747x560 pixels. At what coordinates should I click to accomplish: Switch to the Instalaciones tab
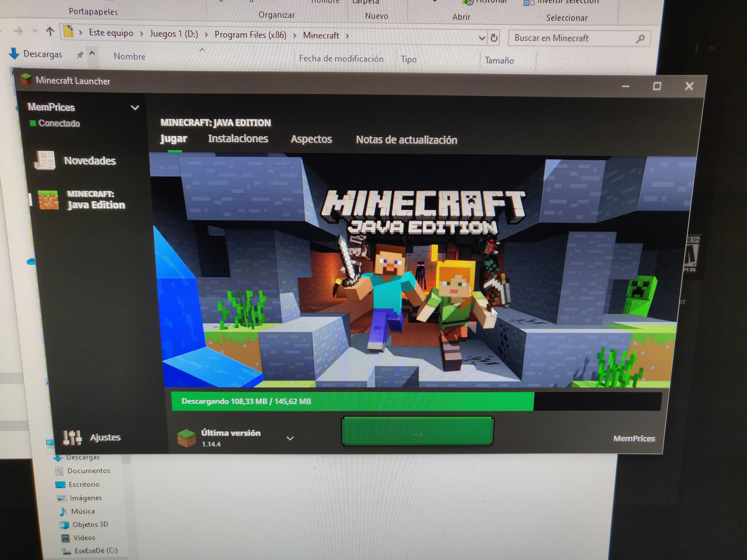(x=238, y=139)
